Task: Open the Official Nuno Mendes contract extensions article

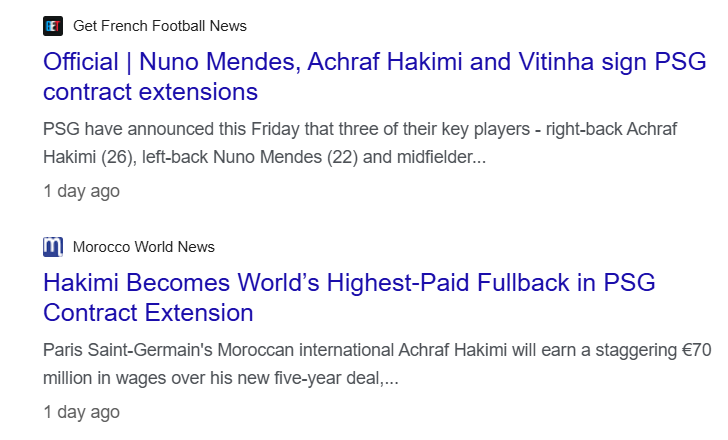Action: click(375, 77)
